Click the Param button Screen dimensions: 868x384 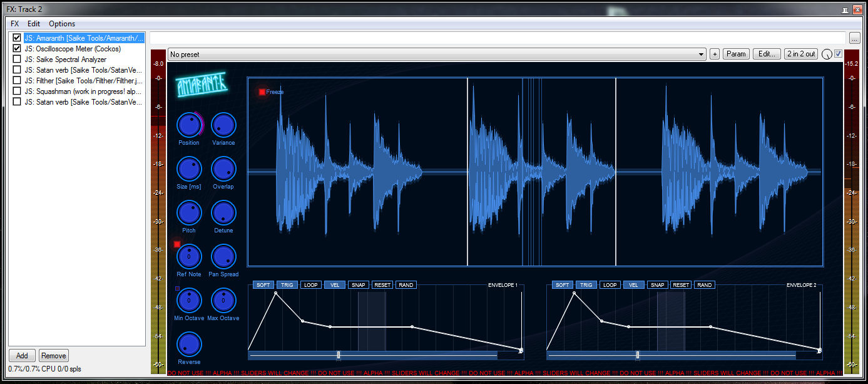pyautogui.click(x=736, y=54)
